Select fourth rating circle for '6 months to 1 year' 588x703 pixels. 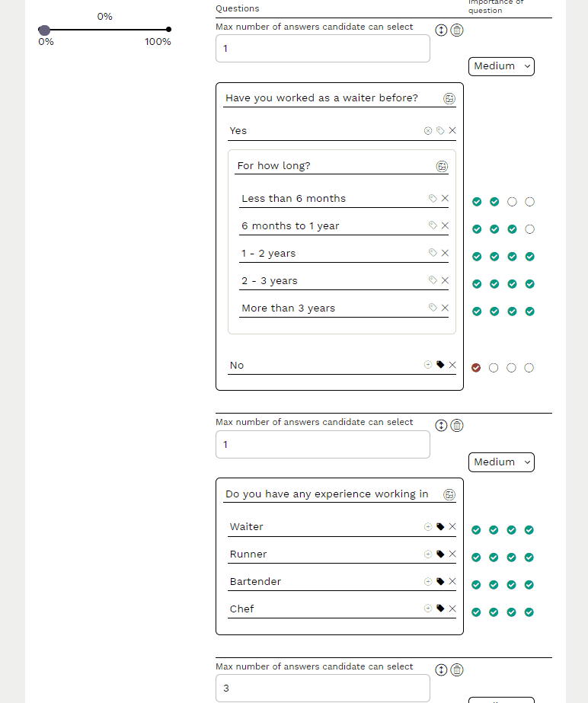[530, 229]
